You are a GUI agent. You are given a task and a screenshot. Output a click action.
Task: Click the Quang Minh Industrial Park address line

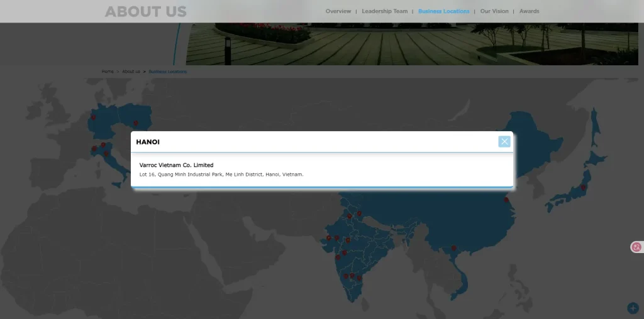pos(221,175)
